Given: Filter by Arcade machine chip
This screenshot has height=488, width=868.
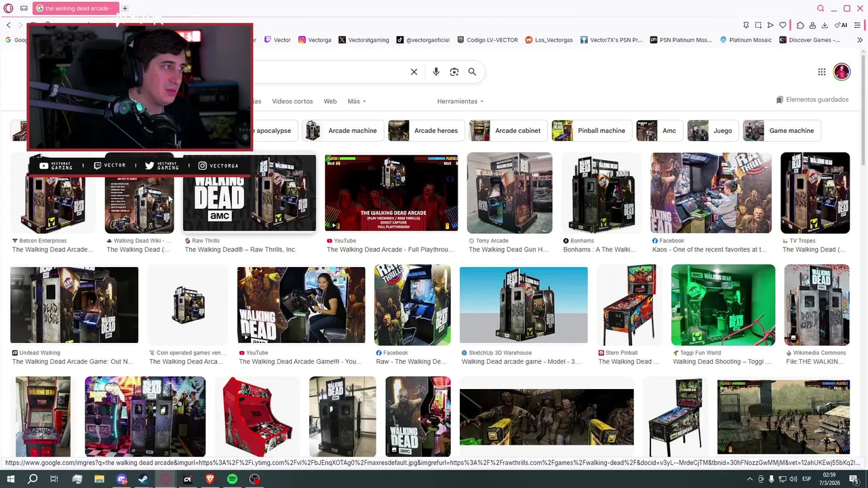Looking at the screenshot, I should pyautogui.click(x=343, y=131).
